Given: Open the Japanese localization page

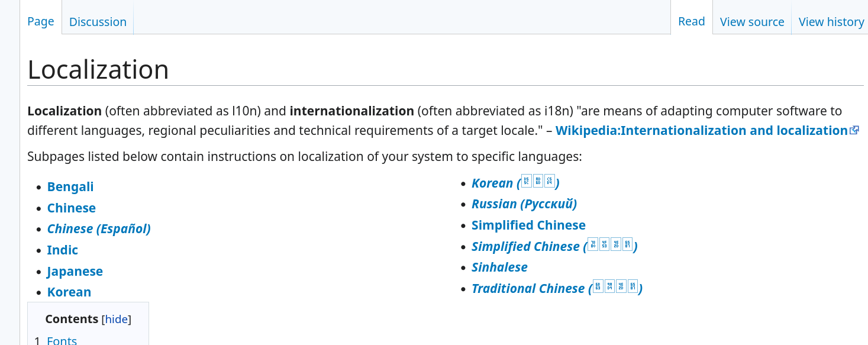Looking at the screenshot, I should point(75,272).
